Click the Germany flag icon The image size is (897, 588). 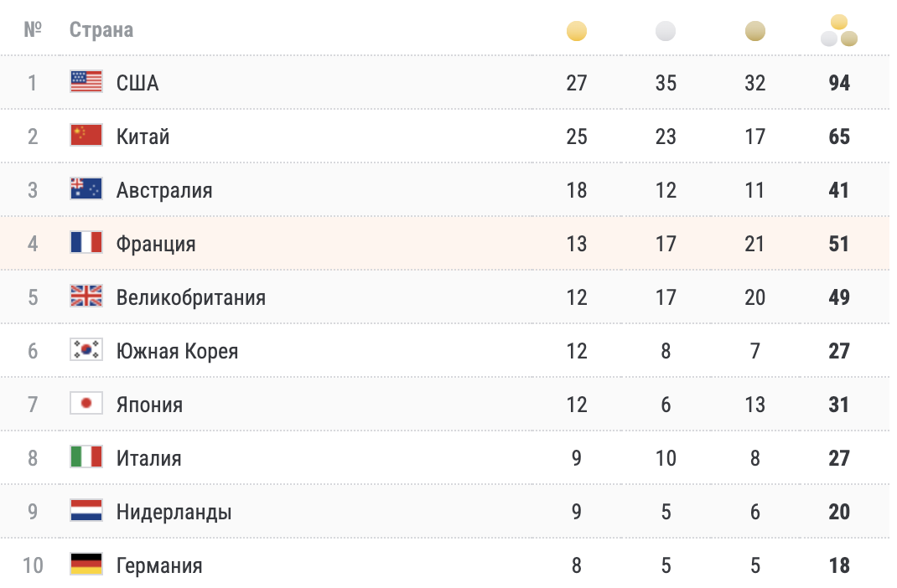[x=86, y=565]
